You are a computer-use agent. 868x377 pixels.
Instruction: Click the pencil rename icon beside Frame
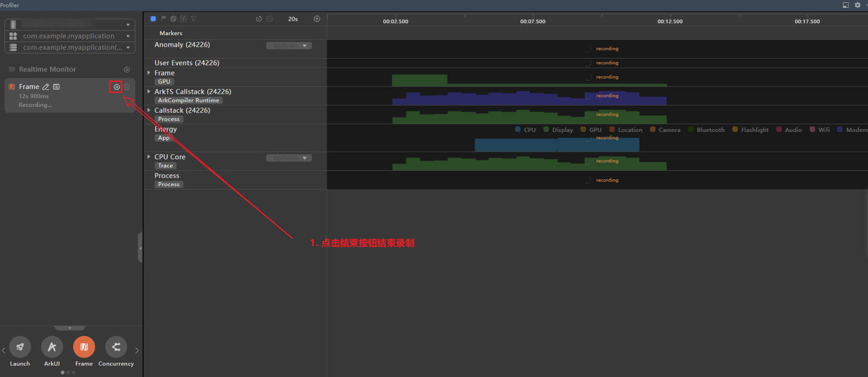pyautogui.click(x=46, y=87)
